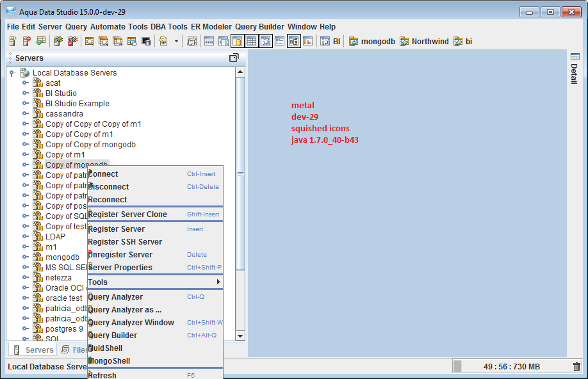Click the query builder window toolbar icon
The image size is (588, 379).
click(x=131, y=41)
